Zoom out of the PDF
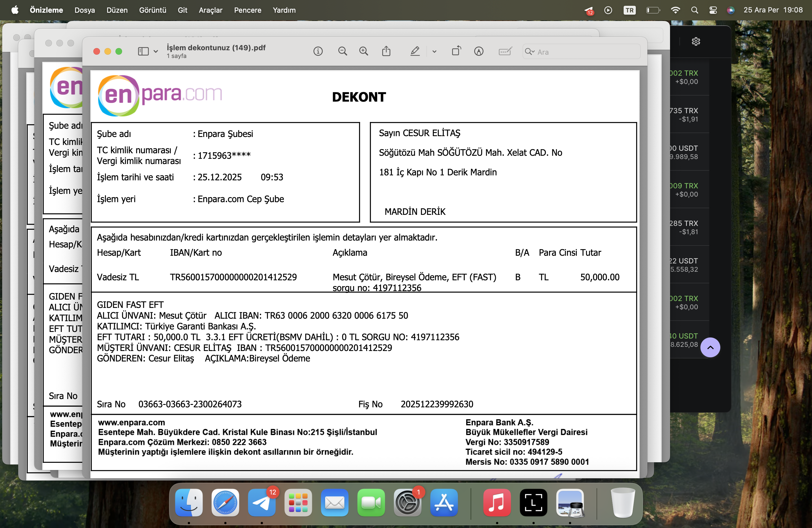The height and width of the screenshot is (528, 812). pyautogui.click(x=342, y=52)
